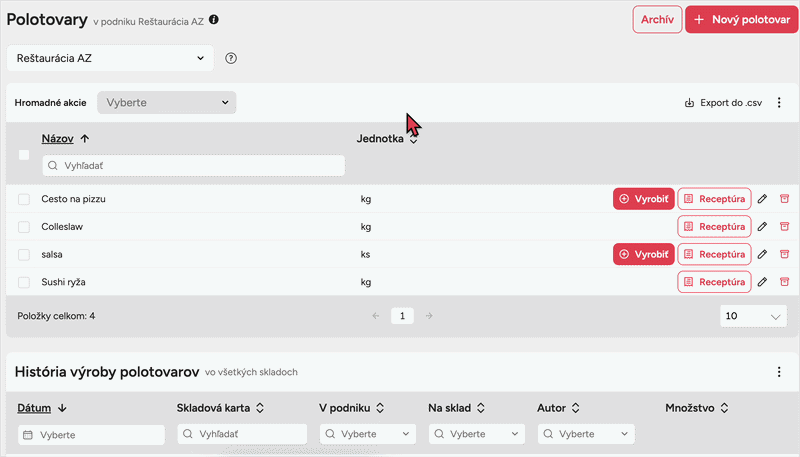Viewport: 800px width, 457px height.
Task: Open the items-per-page dropdown showing 10
Action: tap(753, 316)
